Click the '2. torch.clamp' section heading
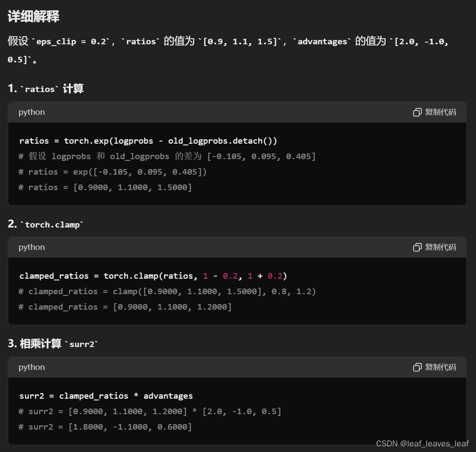This screenshot has width=476, height=452. [x=46, y=224]
